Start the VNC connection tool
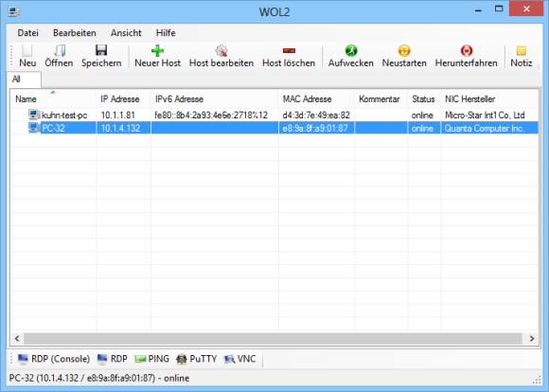 pos(239,359)
